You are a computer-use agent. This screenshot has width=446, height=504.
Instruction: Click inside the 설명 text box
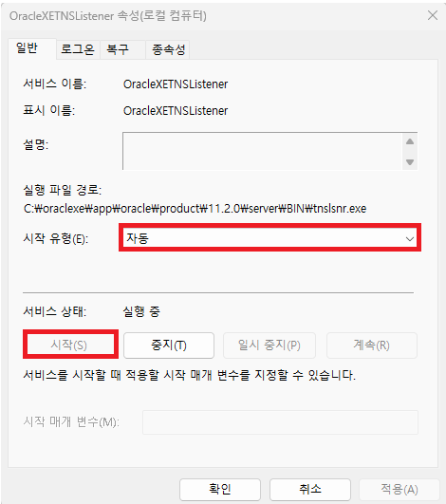tap(262, 151)
